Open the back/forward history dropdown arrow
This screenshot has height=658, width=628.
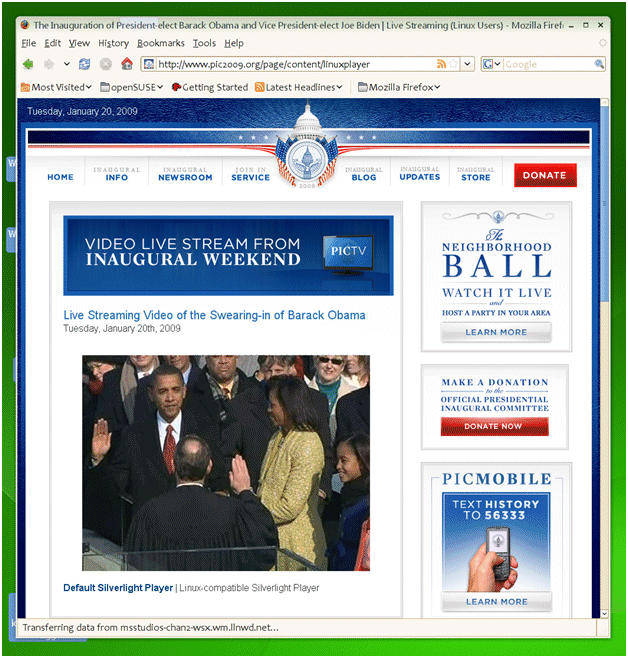[67, 64]
